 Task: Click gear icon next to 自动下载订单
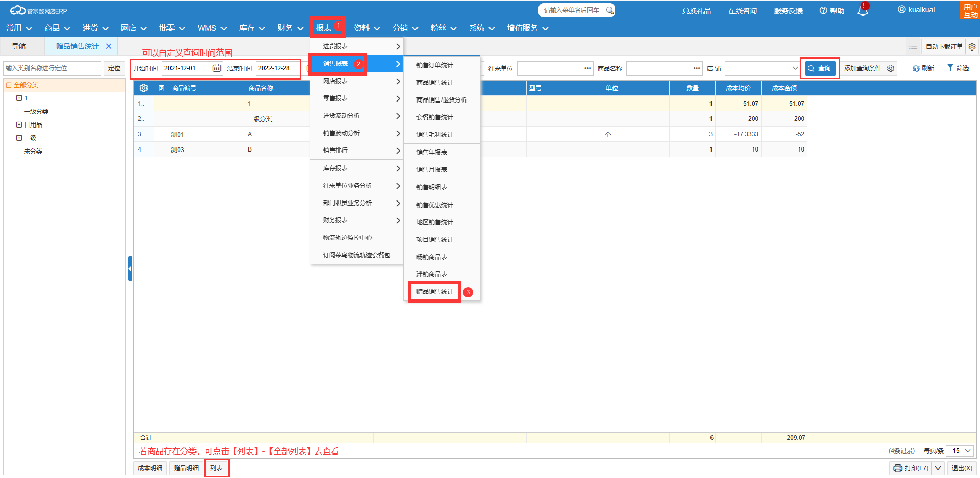pyautogui.click(x=972, y=47)
